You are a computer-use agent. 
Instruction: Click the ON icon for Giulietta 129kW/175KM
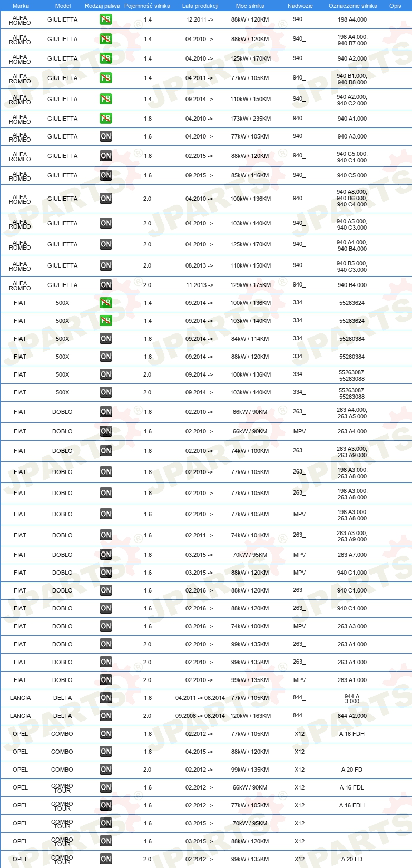pos(106,285)
